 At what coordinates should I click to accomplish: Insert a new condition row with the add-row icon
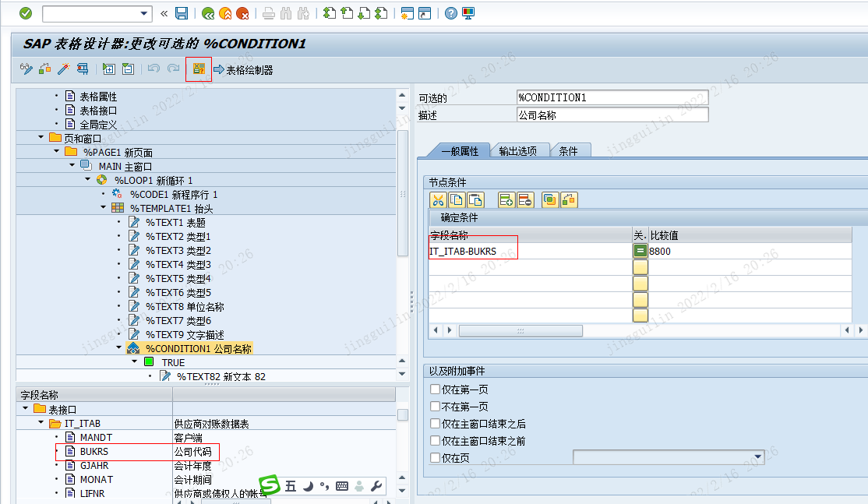pos(505,199)
